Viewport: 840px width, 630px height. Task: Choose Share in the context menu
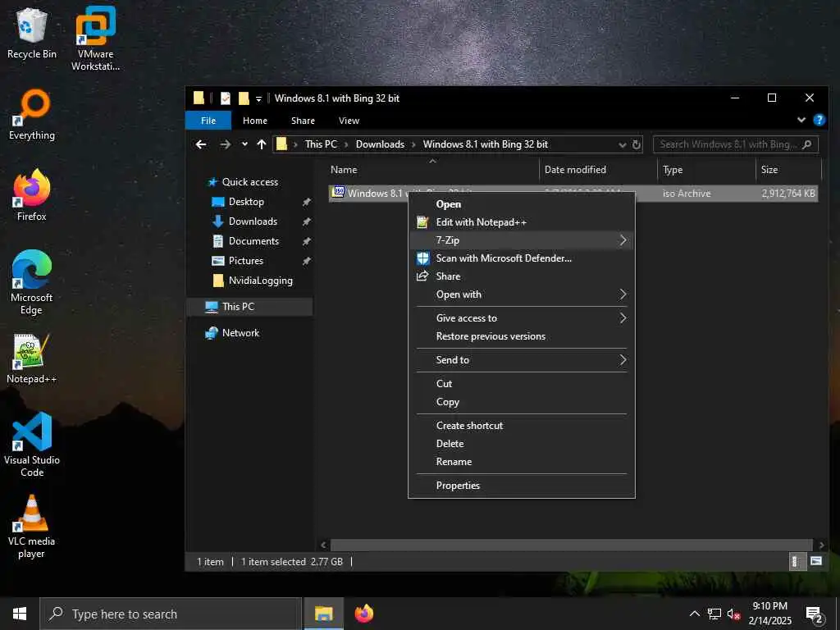pos(521,276)
